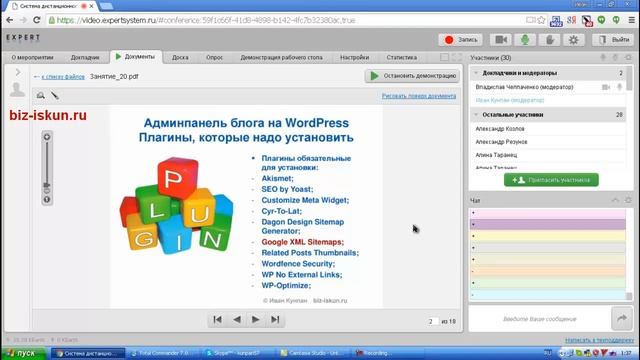Select the Документы tab
Screen dimensions: 640x360
pos(136,57)
